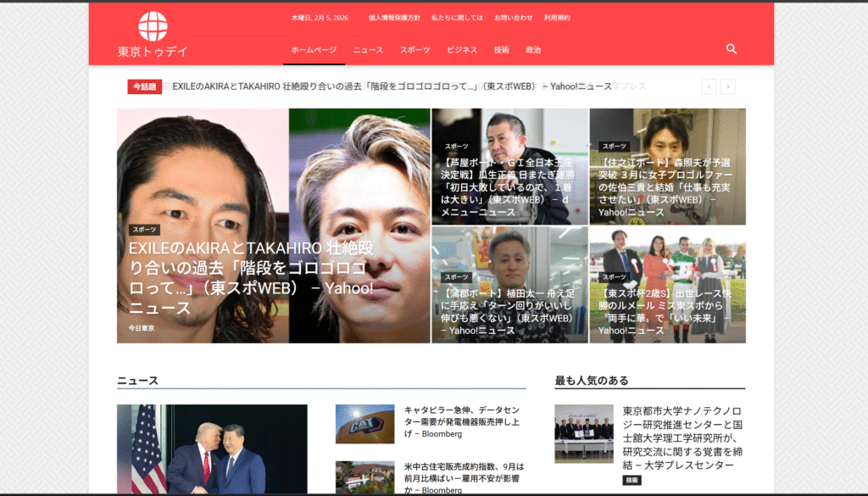Open the EXILE ticker headline
The height and width of the screenshot is (496, 868).
(392, 86)
